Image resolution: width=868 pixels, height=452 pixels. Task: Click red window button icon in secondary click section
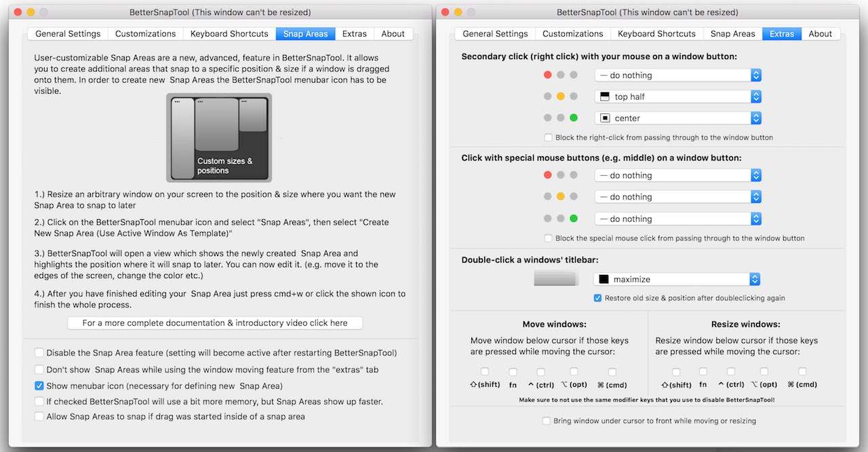coord(548,75)
